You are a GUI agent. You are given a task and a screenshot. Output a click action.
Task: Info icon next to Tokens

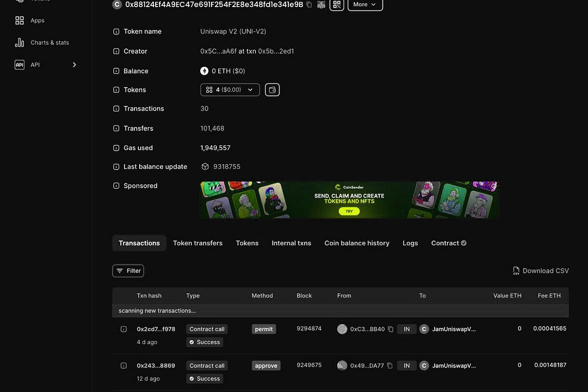[116, 90]
